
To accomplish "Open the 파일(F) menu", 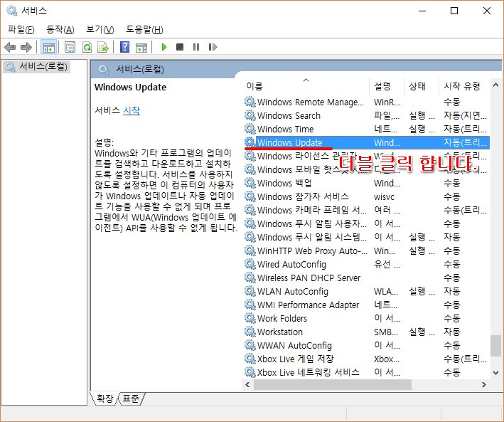I will 21,29.
